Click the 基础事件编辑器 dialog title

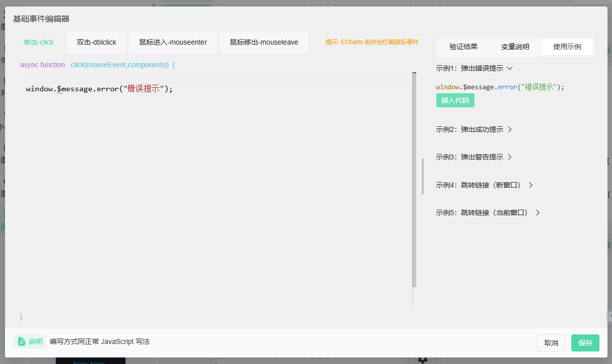[x=41, y=19]
